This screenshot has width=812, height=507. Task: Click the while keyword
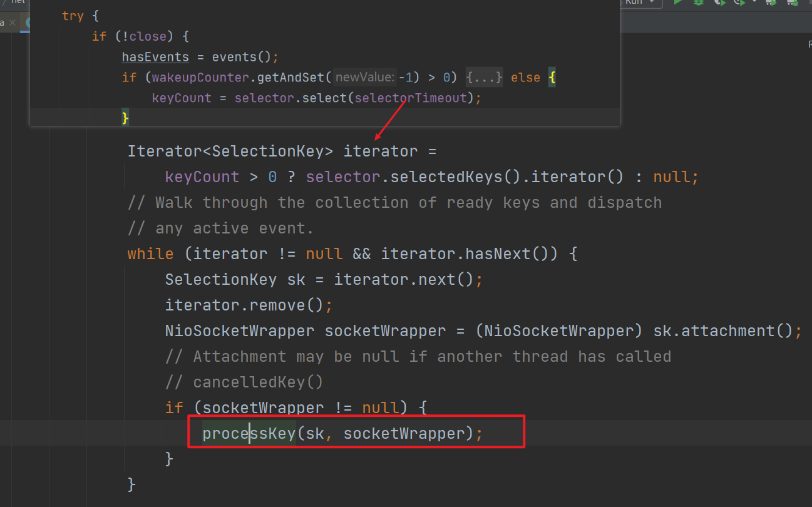coord(151,254)
